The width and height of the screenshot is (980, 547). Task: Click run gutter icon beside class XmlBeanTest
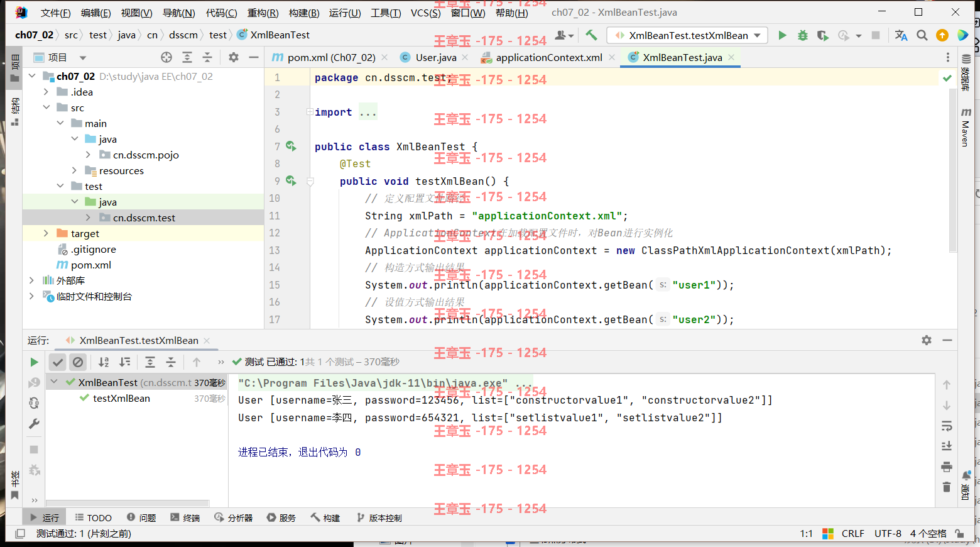click(291, 146)
